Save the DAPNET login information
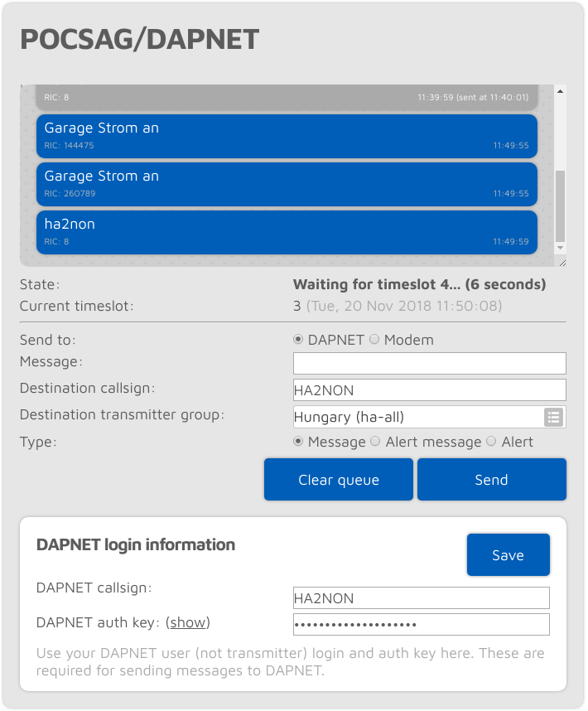588x711 pixels. pyautogui.click(x=508, y=555)
